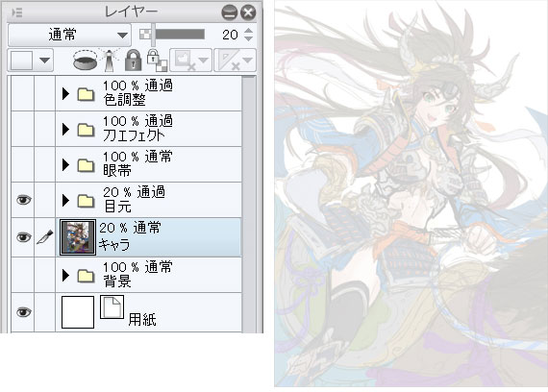Viewport: 548px width, 392px height.
Task: Set as reference layer lighthouse icon
Action: (x=110, y=61)
